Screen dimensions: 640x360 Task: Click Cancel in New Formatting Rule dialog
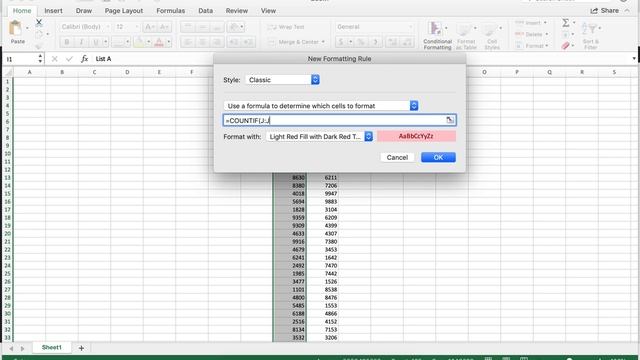[397, 157]
